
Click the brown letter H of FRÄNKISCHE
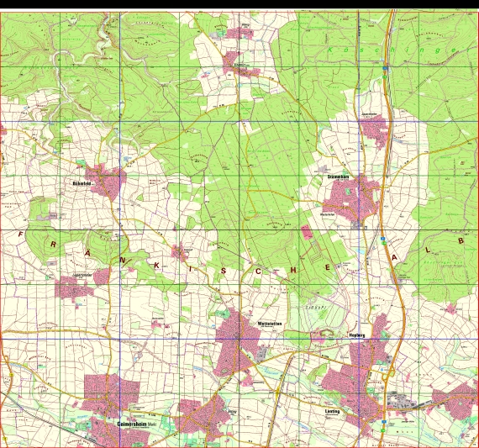(293, 270)
